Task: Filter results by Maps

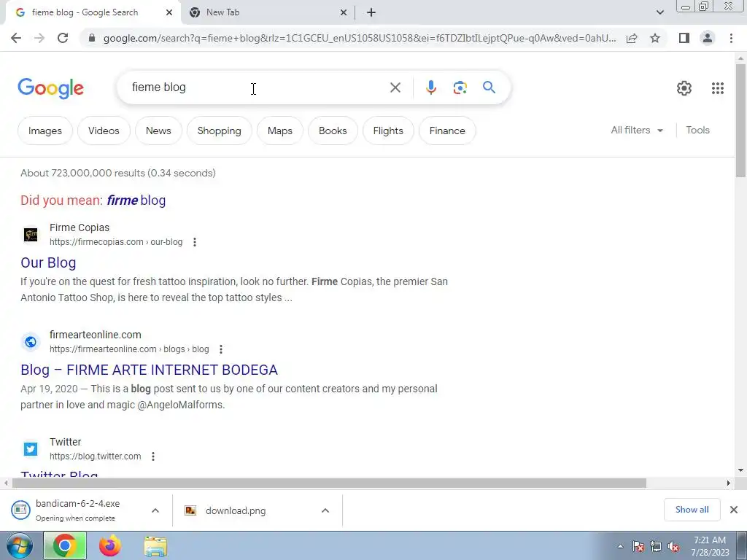Action: (x=279, y=131)
